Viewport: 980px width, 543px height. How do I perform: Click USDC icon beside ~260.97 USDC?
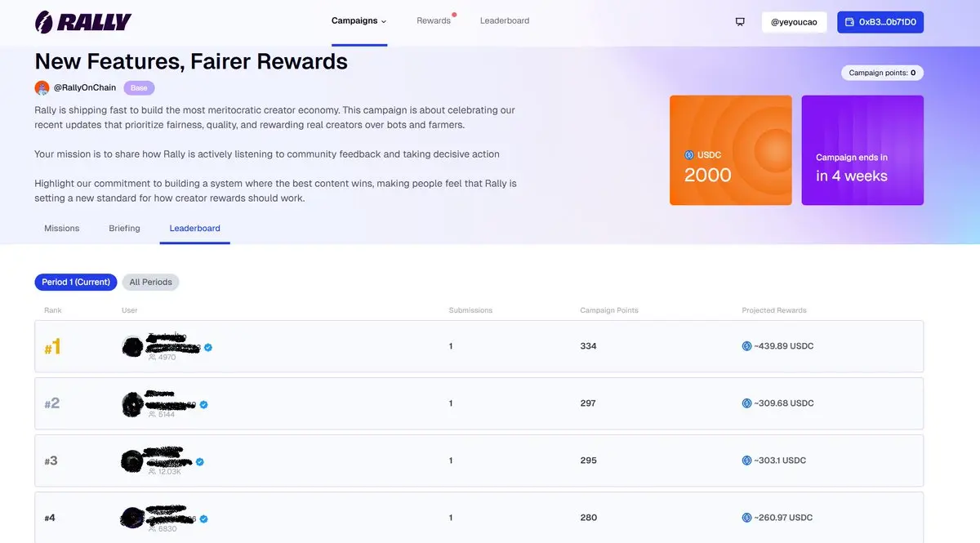click(x=746, y=518)
